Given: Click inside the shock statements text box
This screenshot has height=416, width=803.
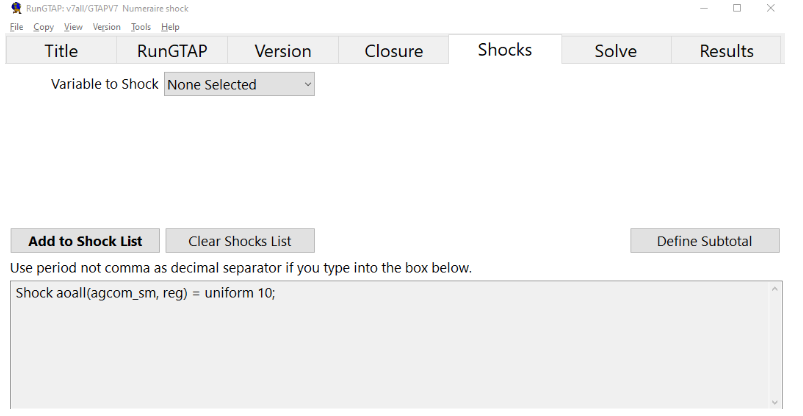Looking at the screenshot, I should (x=389, y=344).
